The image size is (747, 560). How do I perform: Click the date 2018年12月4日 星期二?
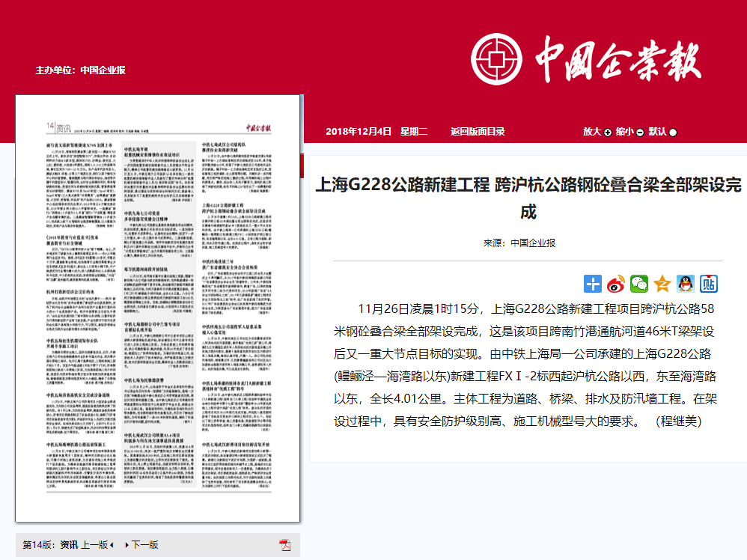(x=376, y=132)
